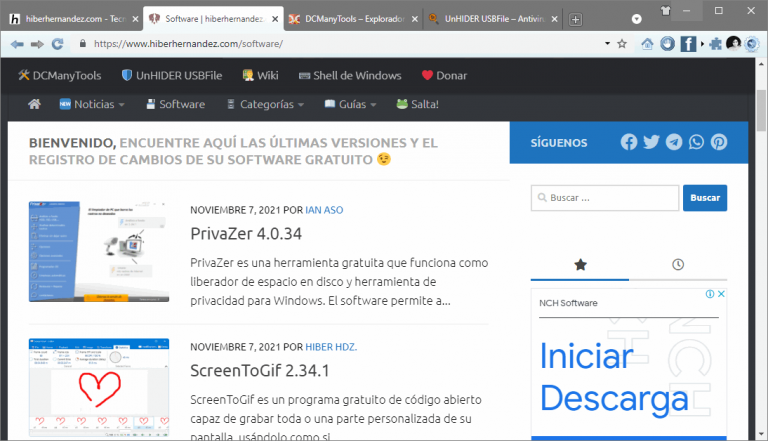Reload the page with refresh icon

(x=57, y=44)
